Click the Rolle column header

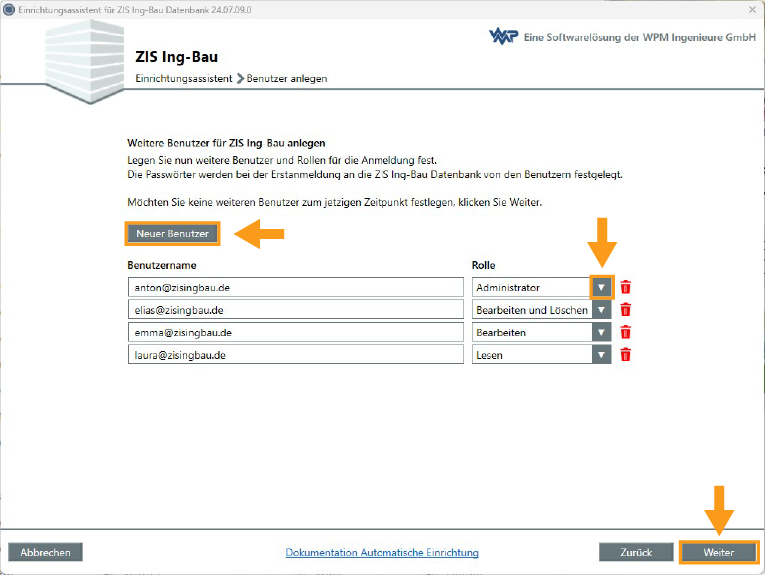(483, 265)
